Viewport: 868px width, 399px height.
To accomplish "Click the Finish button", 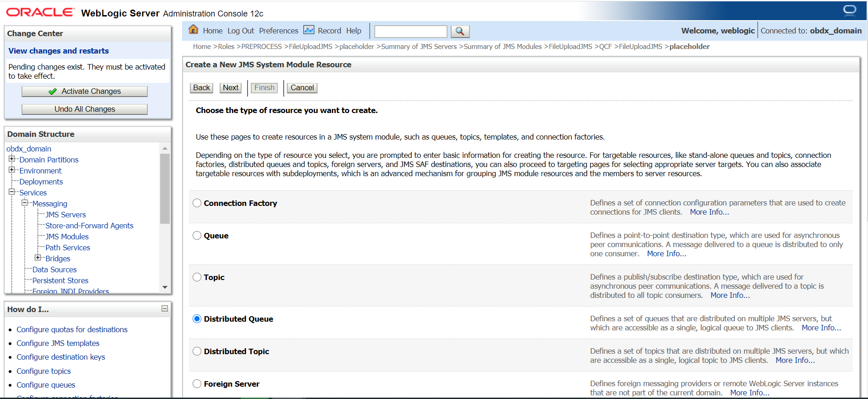I will (264, 88).
